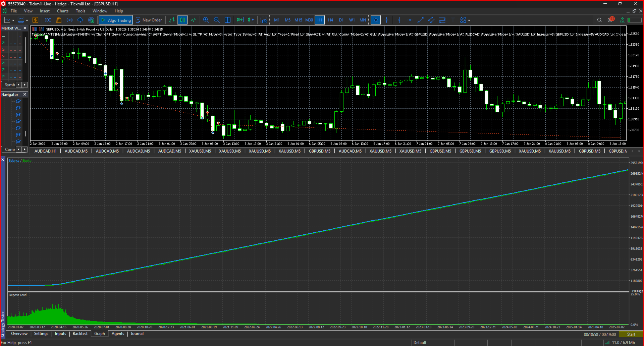This screenshot has height=346, width=644.
Task: Click the 11.0 / 6.9 Mb status indicator
Action: [x=620, y=343]
